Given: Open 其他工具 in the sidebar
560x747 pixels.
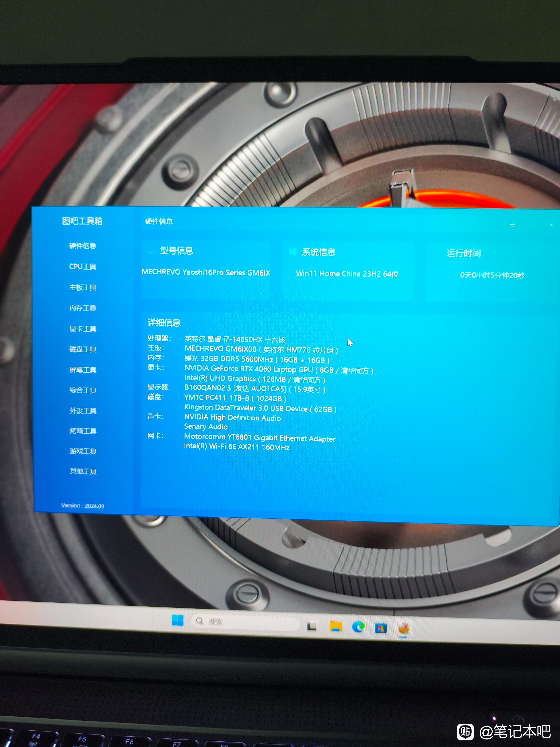Looking at the screenshot, I should point(83,471).
